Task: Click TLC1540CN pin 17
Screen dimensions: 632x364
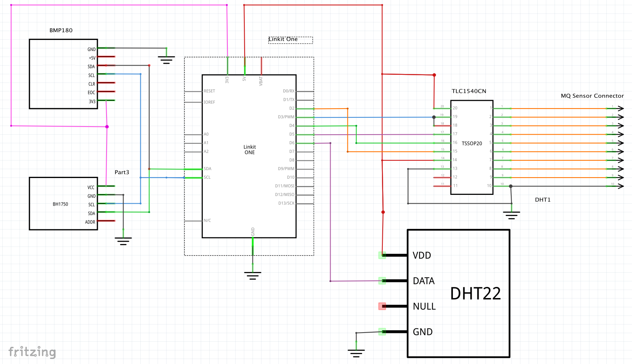Action: pos(442,134)
